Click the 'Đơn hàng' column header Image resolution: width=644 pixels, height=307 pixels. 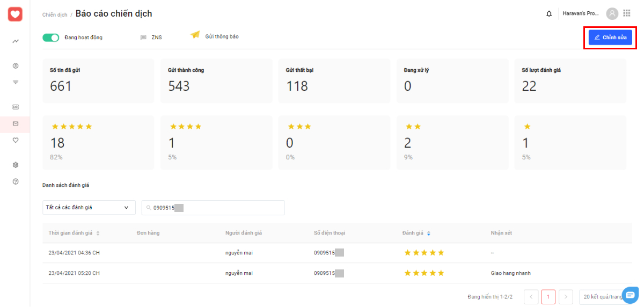pos(148,233)
